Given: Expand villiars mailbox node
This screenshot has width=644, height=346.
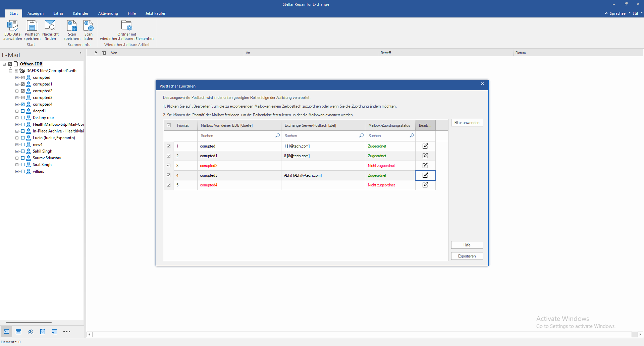Looking at the screenshot, I should [x=17, y=171].
